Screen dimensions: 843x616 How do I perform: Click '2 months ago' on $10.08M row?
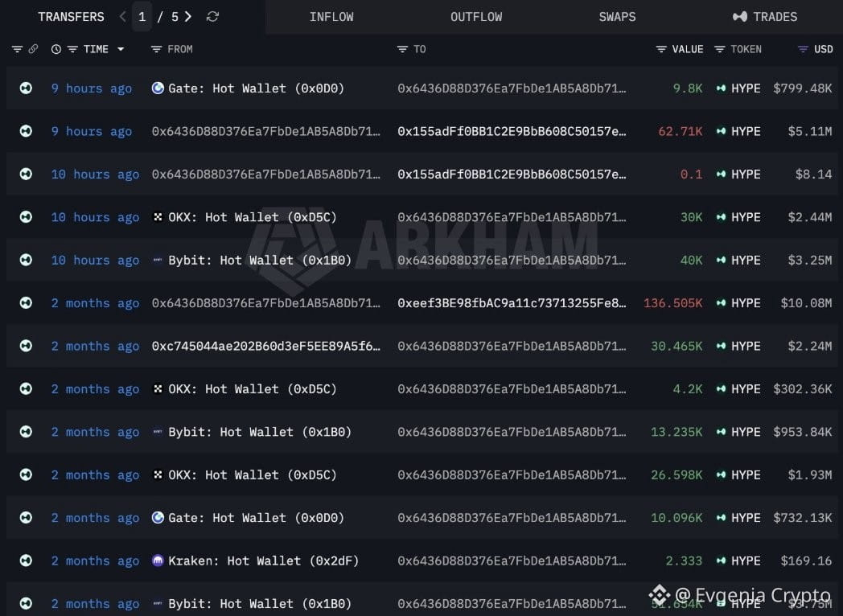95,303
